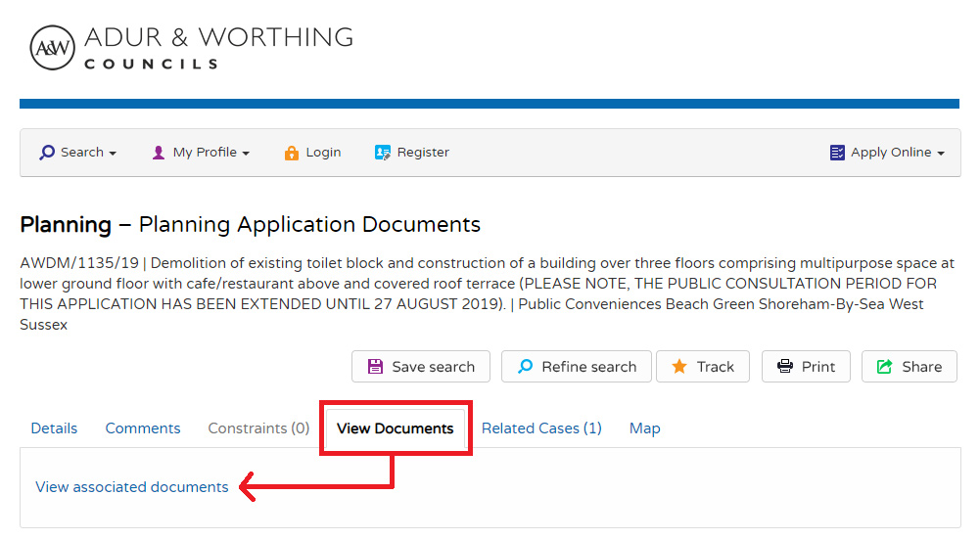
Task: Click the Apply Online form icon
Action: (837, 153)
